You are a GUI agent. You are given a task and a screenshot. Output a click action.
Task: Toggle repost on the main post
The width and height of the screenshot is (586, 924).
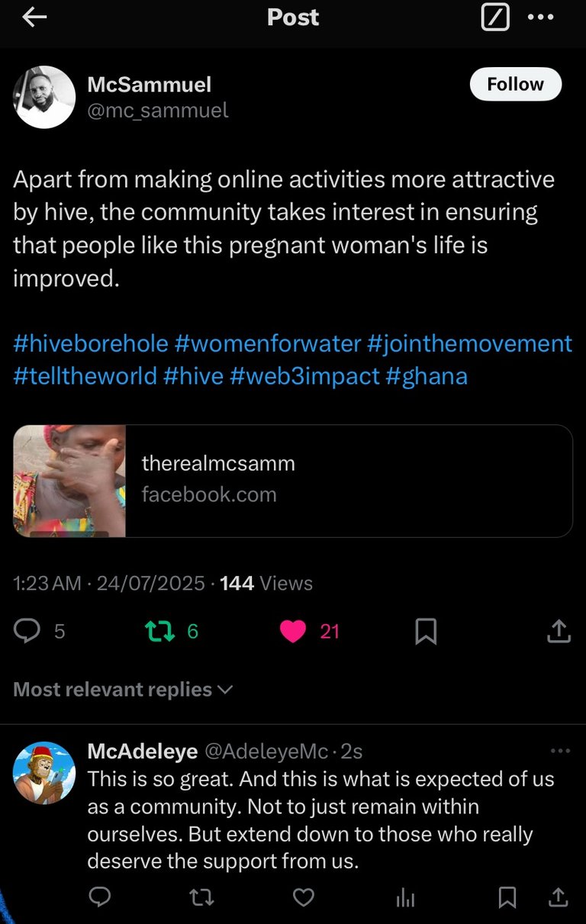pyautogui.click(x=159, y=631)
